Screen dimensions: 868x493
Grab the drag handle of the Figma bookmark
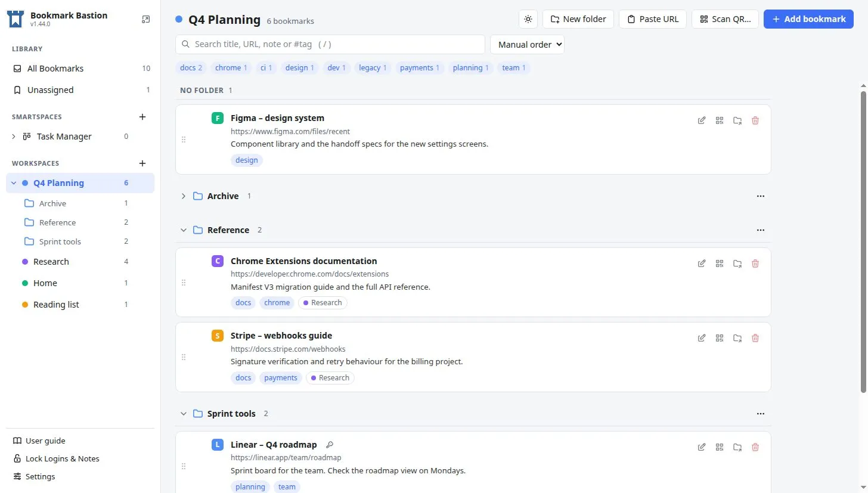184,139
